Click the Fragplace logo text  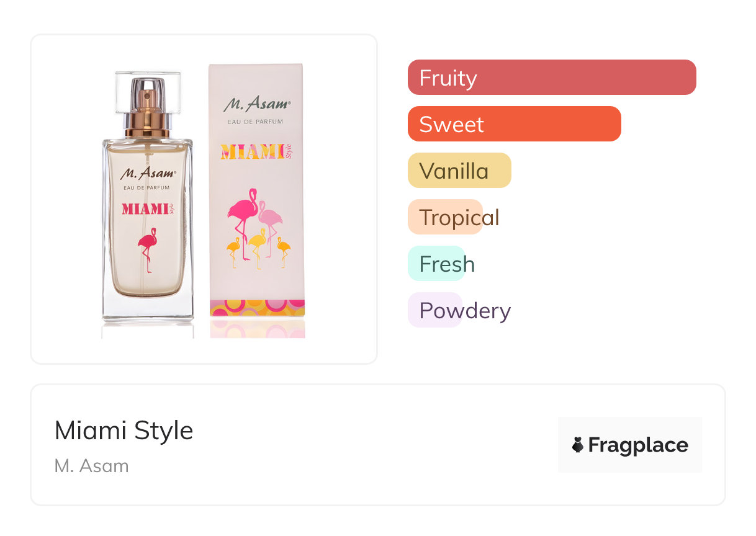[x=637, y=445]
